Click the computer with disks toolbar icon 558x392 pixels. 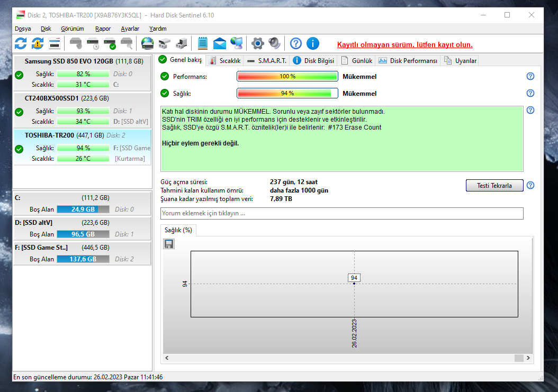(x=181, y=44)
